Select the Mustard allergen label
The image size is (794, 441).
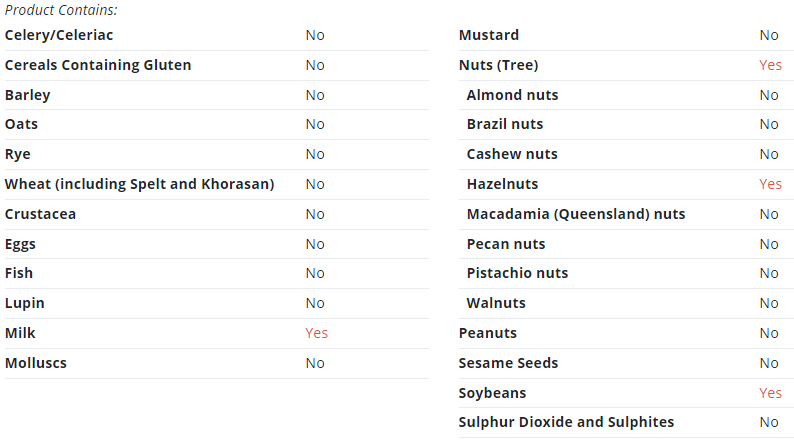(x=489, y=35)
